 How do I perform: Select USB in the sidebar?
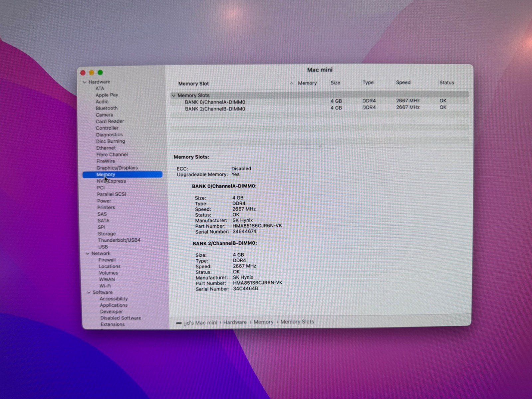click(x=103, y=247)
